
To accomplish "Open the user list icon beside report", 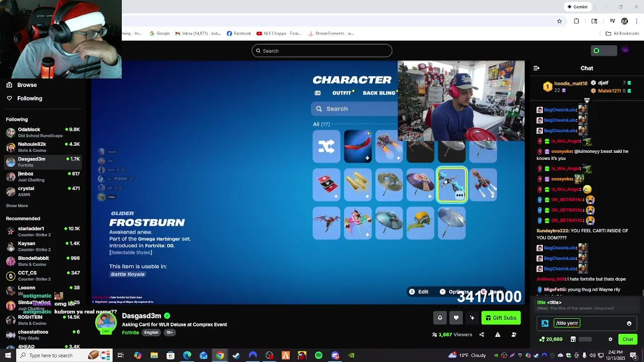I will pos(514,335).
